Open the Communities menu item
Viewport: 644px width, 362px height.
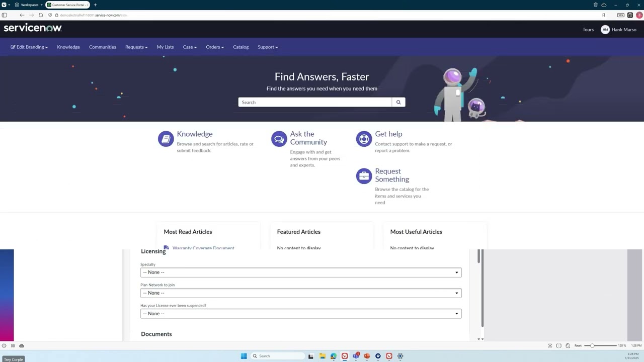(103, 47)
